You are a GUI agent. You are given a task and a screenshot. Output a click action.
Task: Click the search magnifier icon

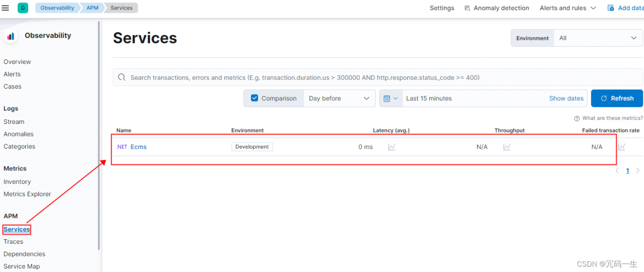tap(122, 78)
